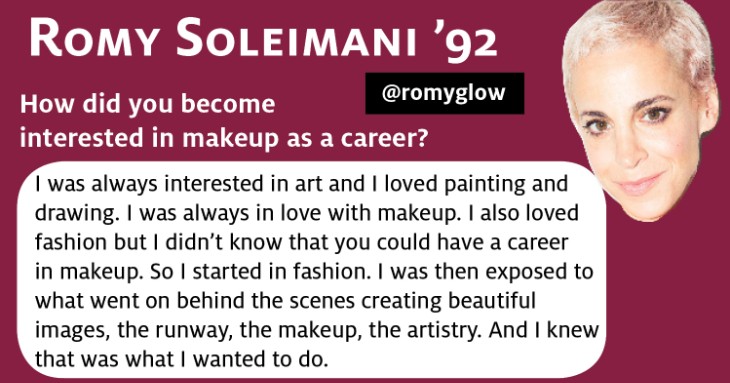Click the '92 class year in the title
The image size is (730, 383).
(465, 40)
